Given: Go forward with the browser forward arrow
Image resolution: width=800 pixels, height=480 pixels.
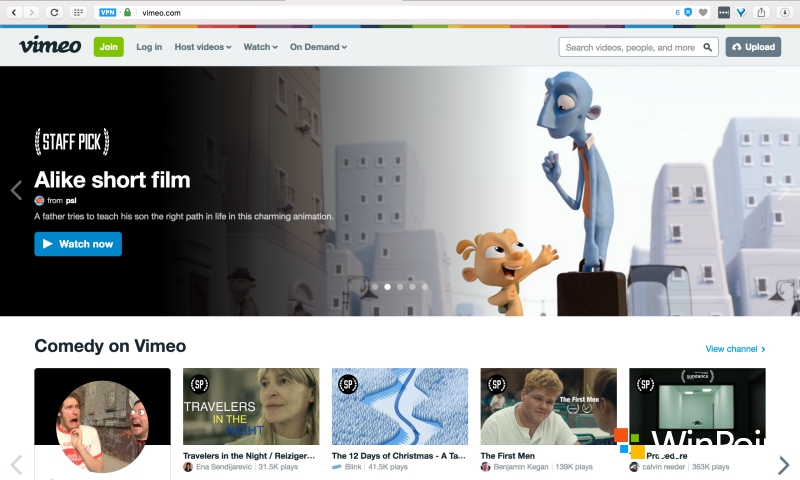Looking at the screenshot, I should [32, 12].
